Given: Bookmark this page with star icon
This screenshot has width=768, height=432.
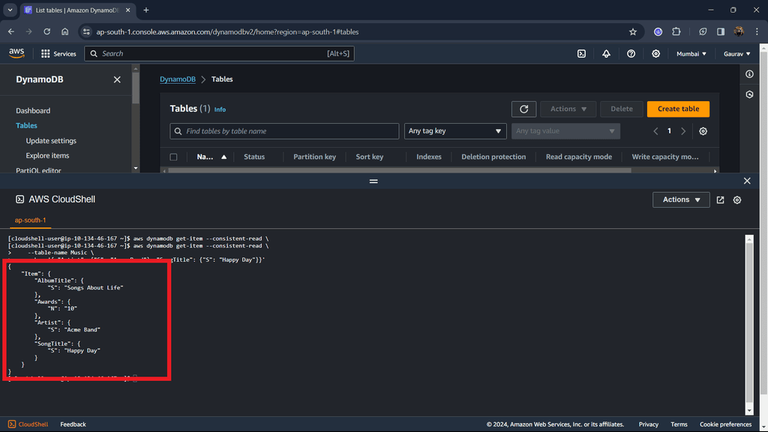Looking at the screenshot, I should [633, 32].
